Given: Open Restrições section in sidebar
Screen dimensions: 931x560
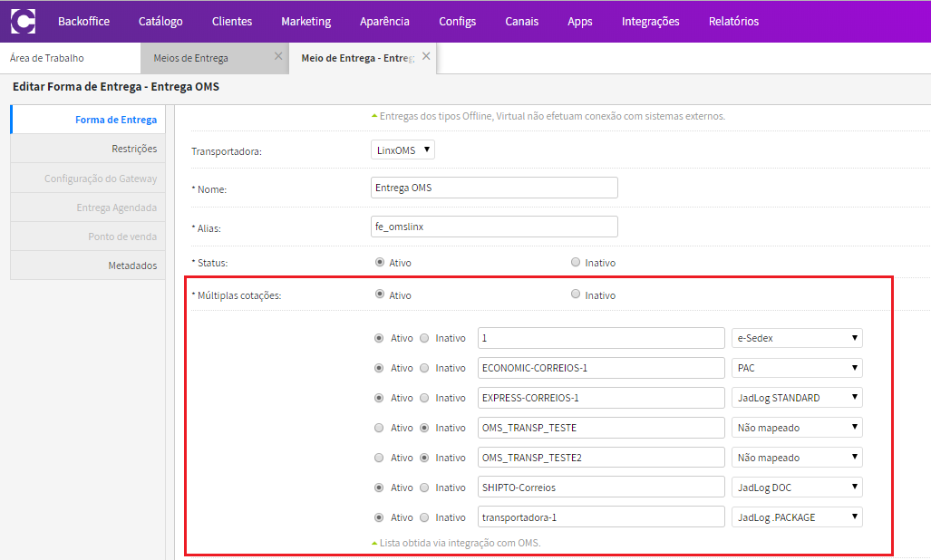Looking at the screenshot, I should [x=88, y=149].
